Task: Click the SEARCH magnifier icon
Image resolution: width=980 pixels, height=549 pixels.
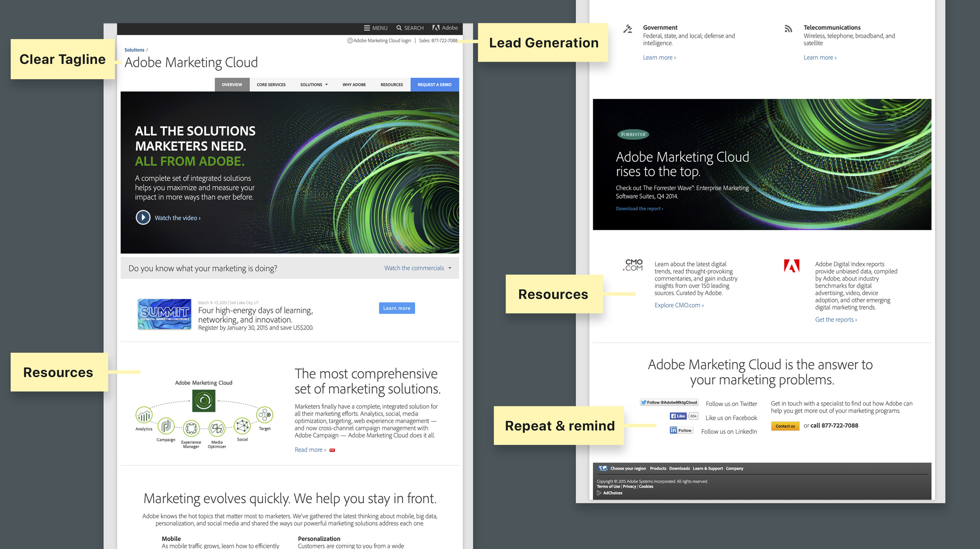Action: click(x=399, y=28)
